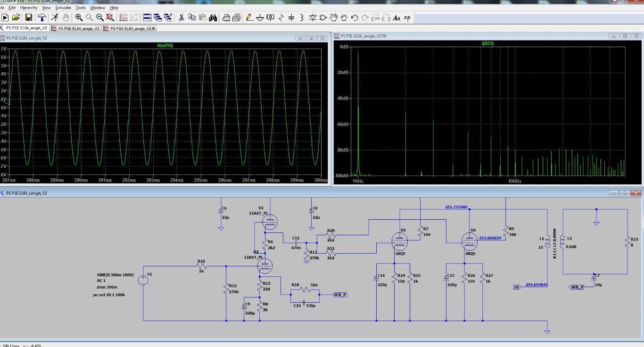
Task: Open Control Panel hammer icon
Action: click(x=42, y=17)
